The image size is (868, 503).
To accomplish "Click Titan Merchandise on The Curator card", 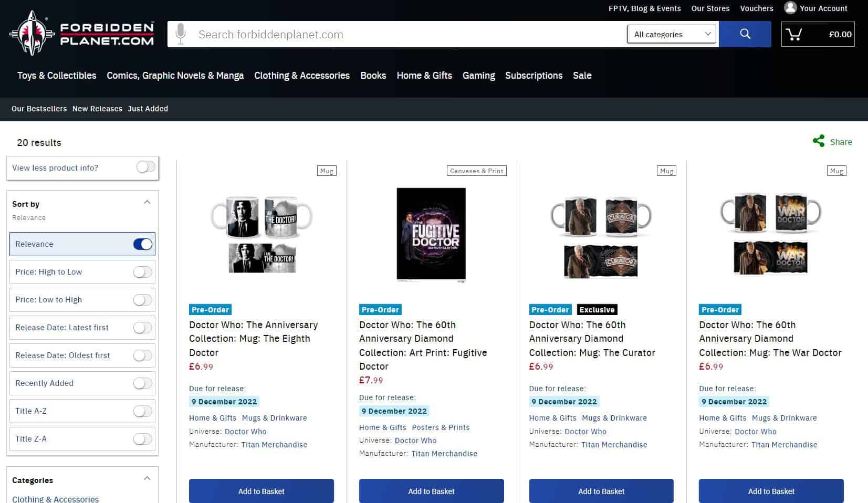I will click(x=614, y=445).
